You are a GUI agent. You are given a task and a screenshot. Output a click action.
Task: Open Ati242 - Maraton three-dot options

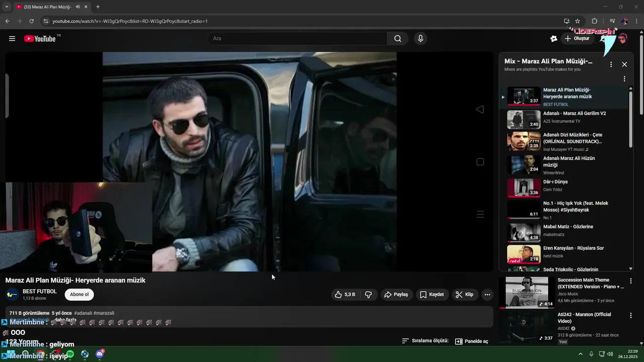click(x=630, y=316)
